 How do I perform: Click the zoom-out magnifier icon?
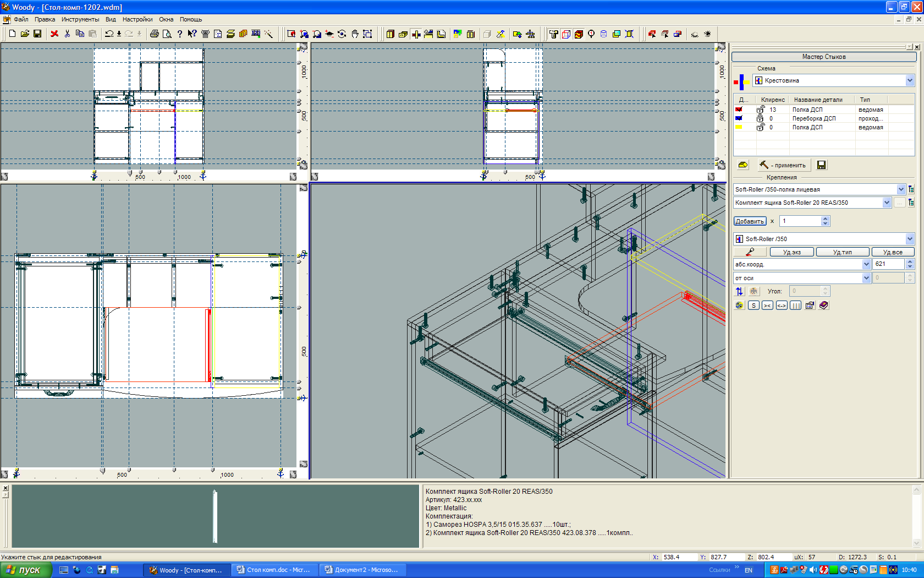(317, 34)
